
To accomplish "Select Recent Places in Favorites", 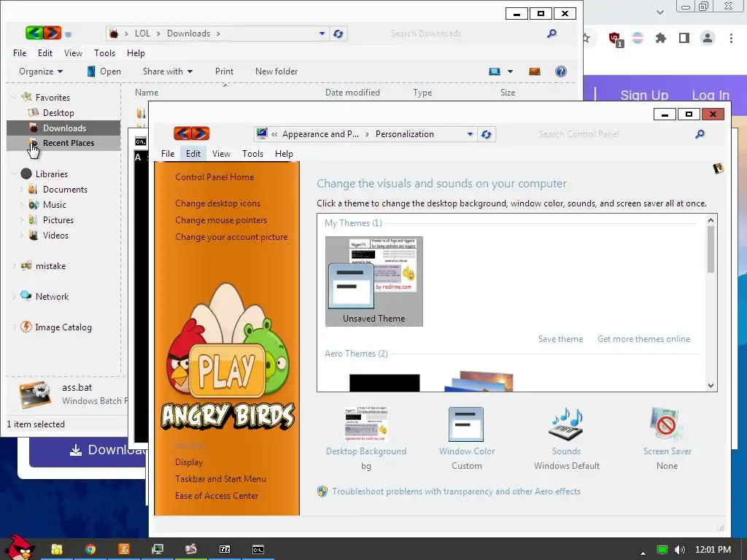I will coord(63,143).
